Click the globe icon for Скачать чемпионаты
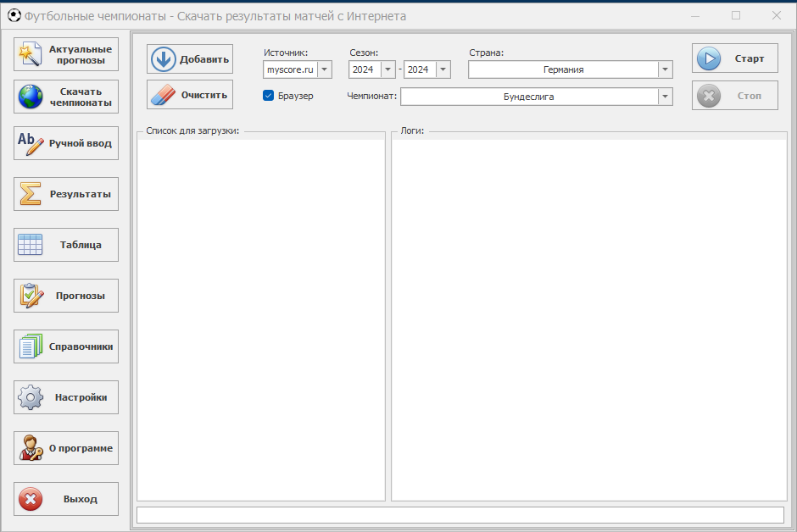This screenshot has height=532, width=797. pos(31,97)
